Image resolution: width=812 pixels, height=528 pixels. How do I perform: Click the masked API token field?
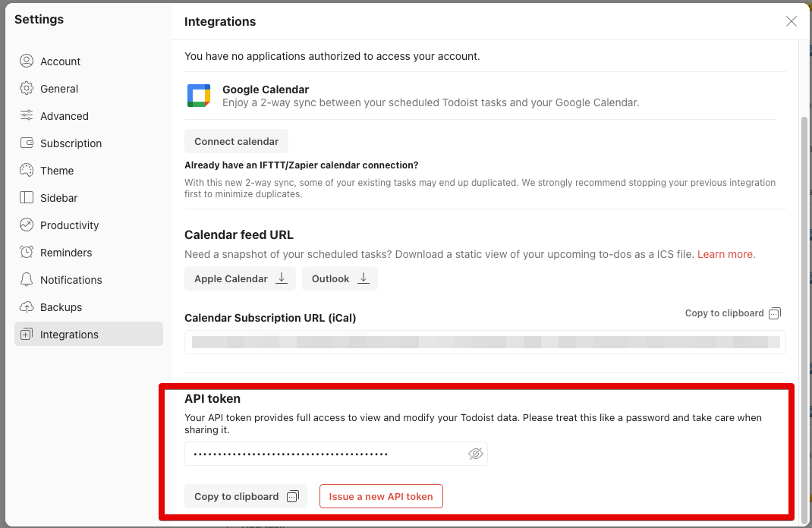(x=326, y=454)
